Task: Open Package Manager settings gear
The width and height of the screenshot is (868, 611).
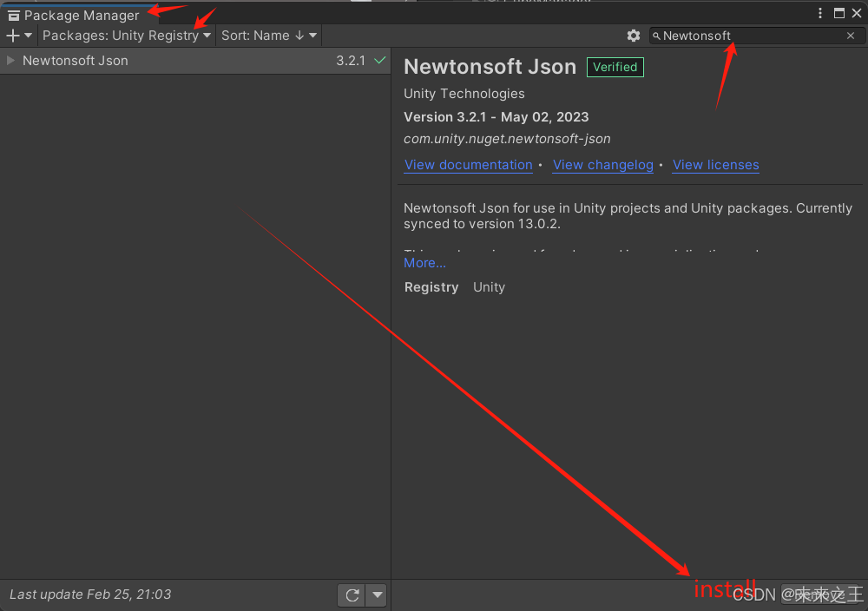Action: pyautogui.click(x=634, y=36)
